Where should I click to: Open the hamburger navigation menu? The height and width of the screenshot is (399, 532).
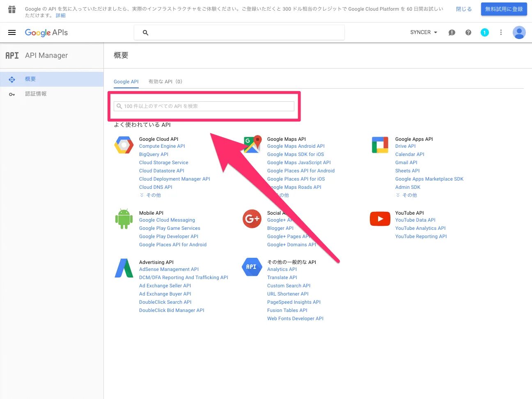pyautogui.click(x=12, y=32)
